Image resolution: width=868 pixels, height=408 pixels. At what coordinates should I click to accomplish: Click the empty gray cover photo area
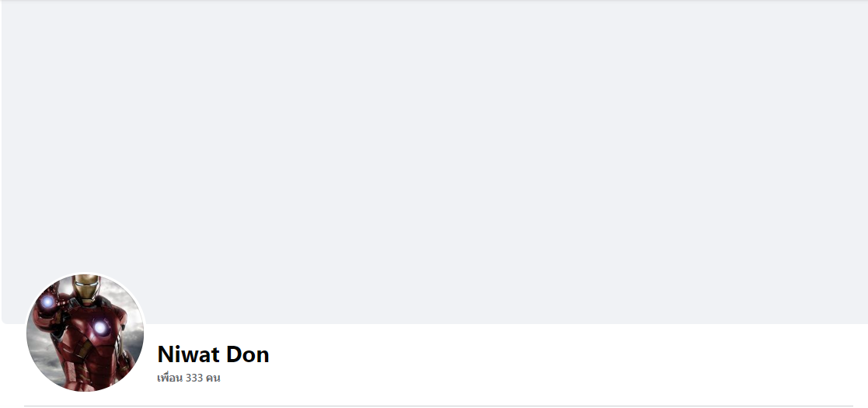click(x=434, y=162)
